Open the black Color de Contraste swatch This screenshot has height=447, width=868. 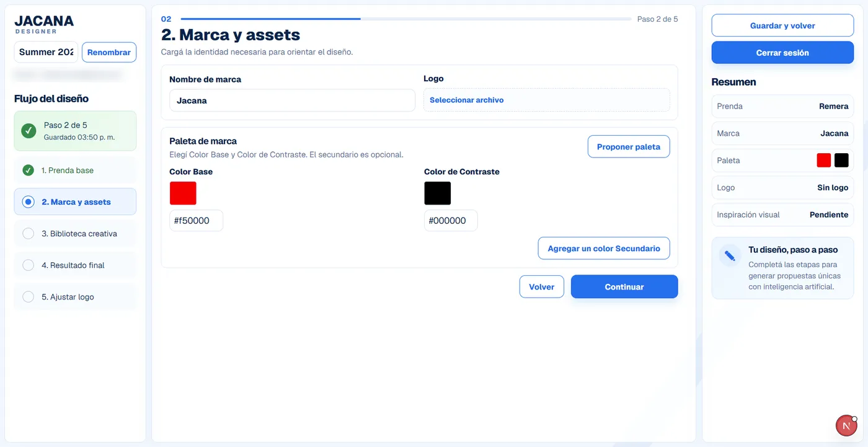point(438,193)
